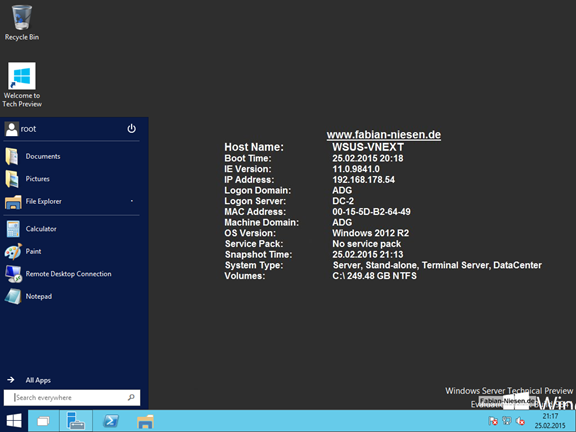576x432 pixels.
Task: Click the Remote Desktop Connection icon
Action: (x=13, y=274)
